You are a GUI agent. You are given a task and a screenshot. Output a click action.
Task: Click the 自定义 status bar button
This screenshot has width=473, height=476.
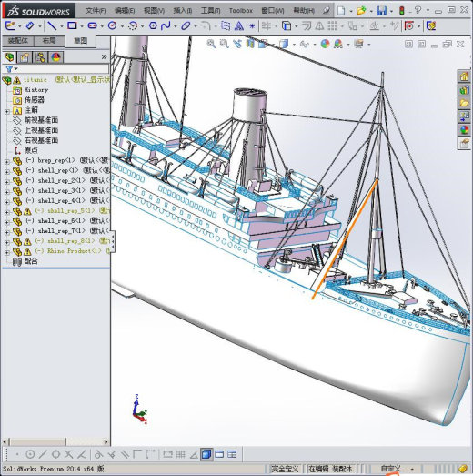point(390,469)
